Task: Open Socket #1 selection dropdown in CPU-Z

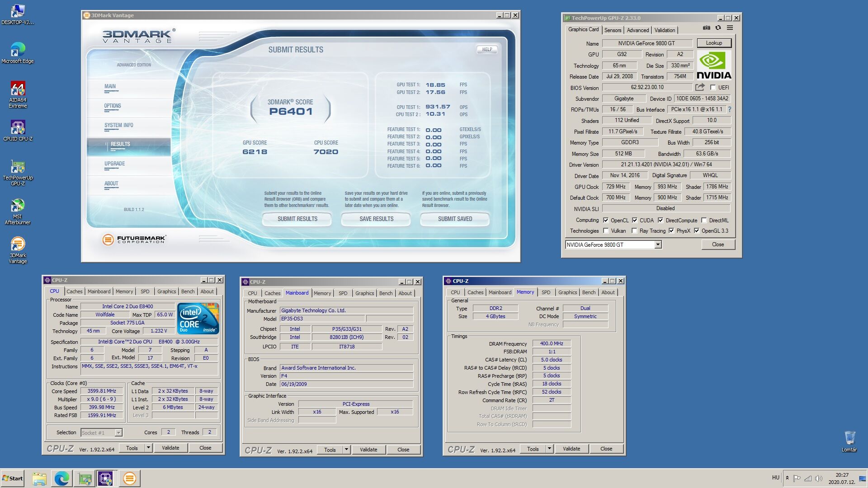Action: (101, 432)
